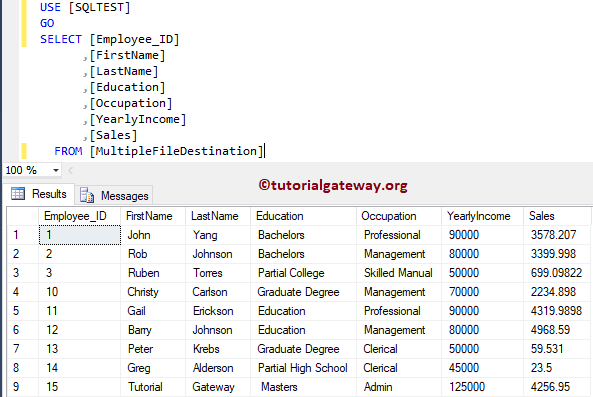593x397 pixels.
Task: Click the Sales cell 699.09822
Action: 556,273
